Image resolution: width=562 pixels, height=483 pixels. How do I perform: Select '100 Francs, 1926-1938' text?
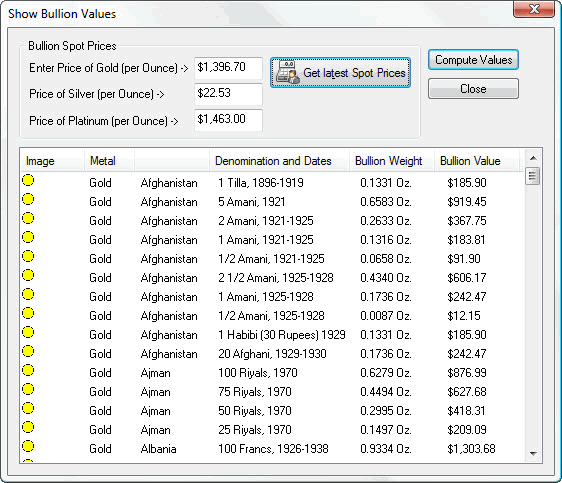tap(273, 449)
